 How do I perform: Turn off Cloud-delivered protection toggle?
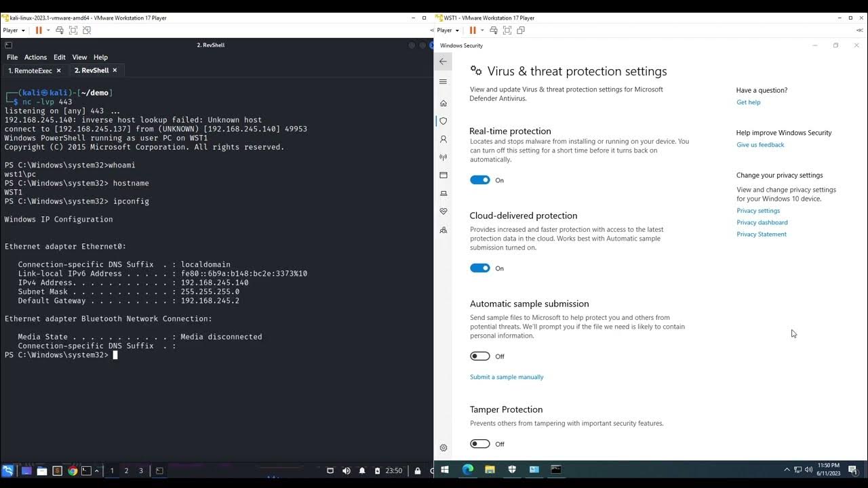(479, 268)
